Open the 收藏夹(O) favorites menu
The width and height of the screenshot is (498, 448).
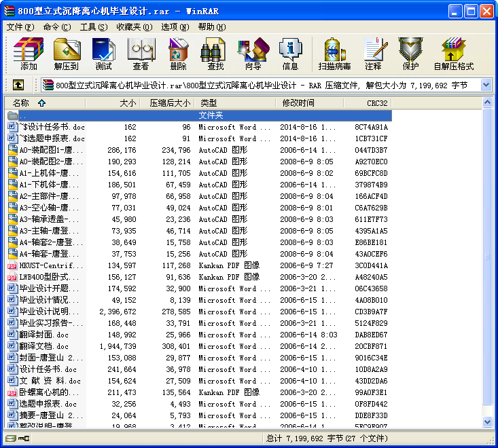coord(132,27)
